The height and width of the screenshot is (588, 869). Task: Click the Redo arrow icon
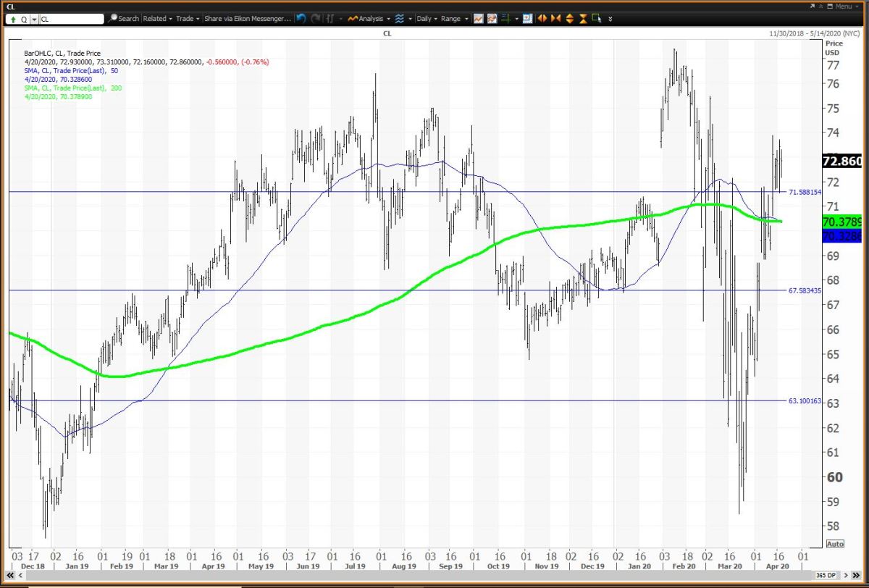click(314, 19)
